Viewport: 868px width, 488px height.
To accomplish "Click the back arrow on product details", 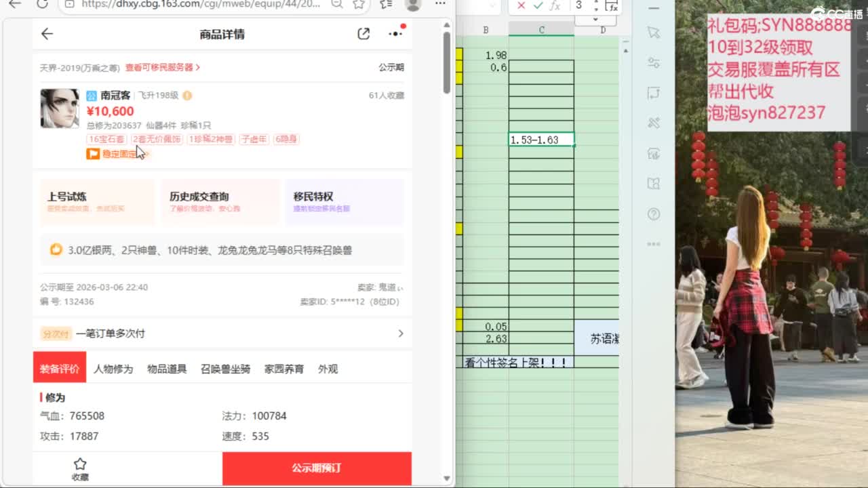I will coord(47,34).
